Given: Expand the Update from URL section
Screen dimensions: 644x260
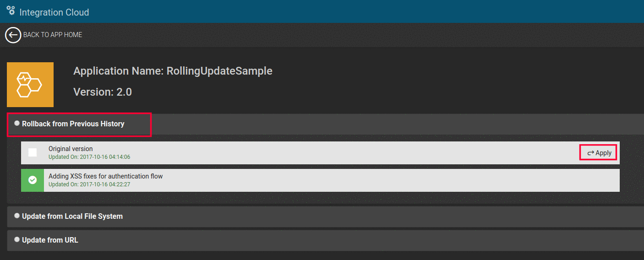Looking at the screenshot, I should pyautogui.click(x=50, y=240).
